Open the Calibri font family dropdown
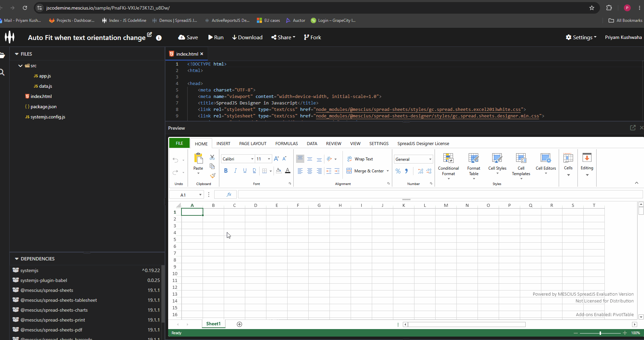The image size is (644, 340). click(x=252, y=159)
